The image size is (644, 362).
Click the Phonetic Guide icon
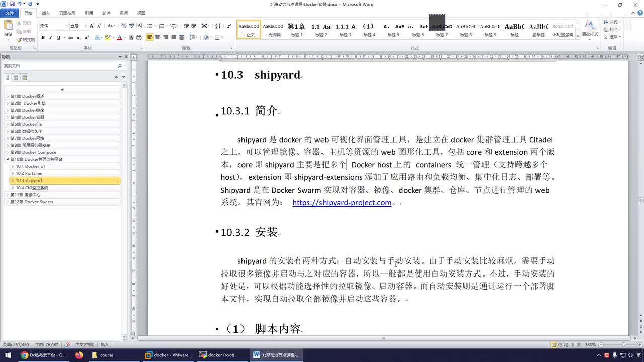(131, 26)
